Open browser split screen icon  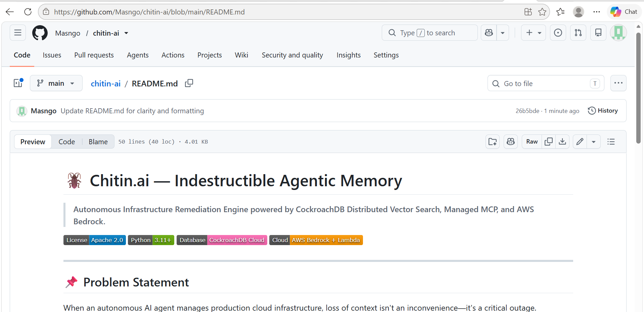tap(528, 12)
